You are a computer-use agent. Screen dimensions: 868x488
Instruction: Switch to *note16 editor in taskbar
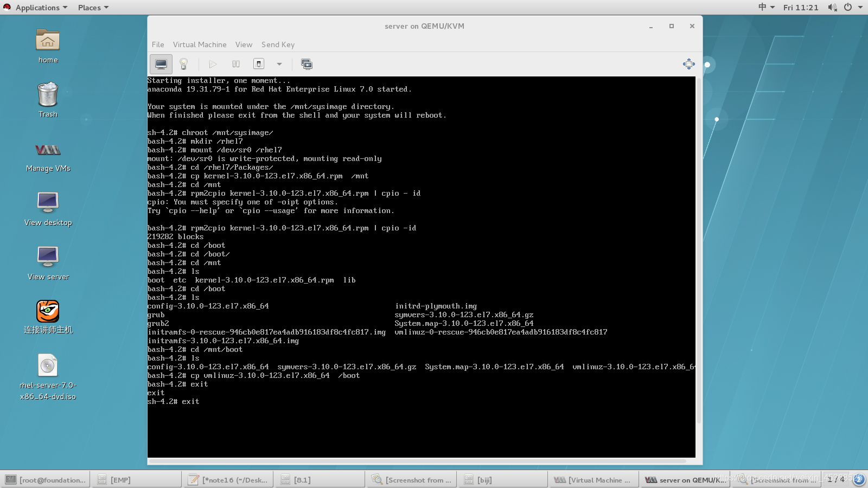[228, 480]
